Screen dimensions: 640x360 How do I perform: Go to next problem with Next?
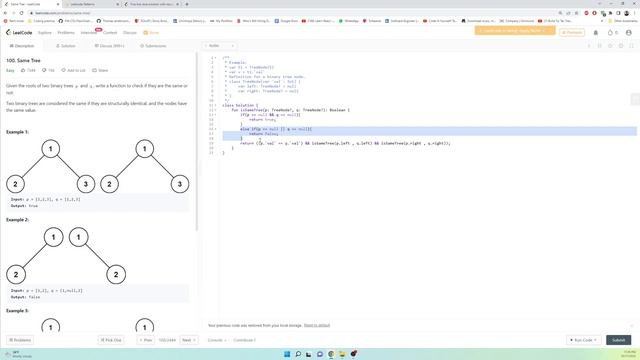[x=189, y=340]
